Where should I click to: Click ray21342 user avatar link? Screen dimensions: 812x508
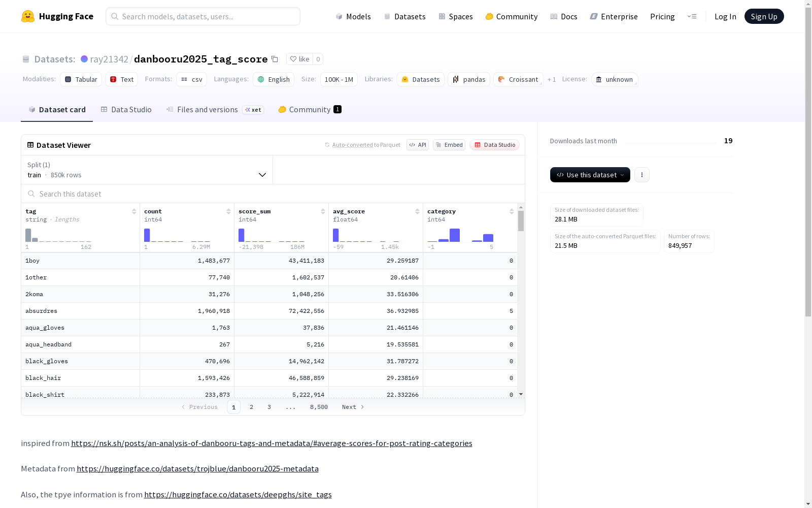(84, 59)
